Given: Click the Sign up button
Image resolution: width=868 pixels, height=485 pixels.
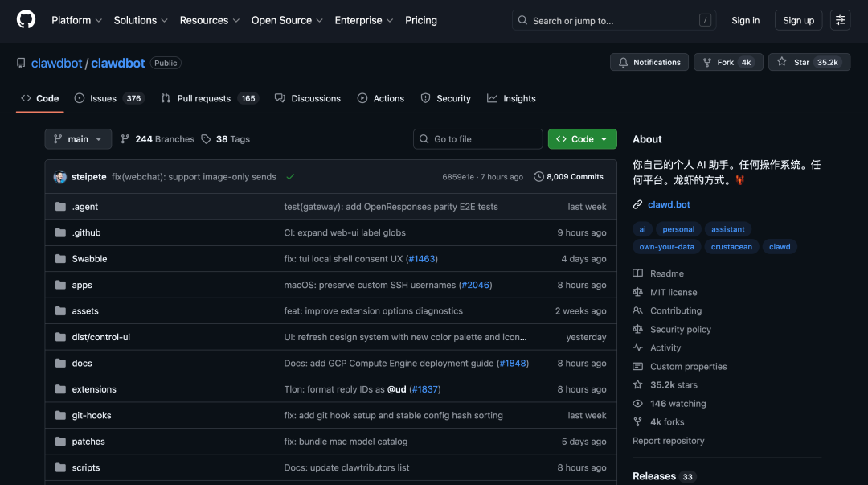Looking at the screenshot, I should 798,19.
